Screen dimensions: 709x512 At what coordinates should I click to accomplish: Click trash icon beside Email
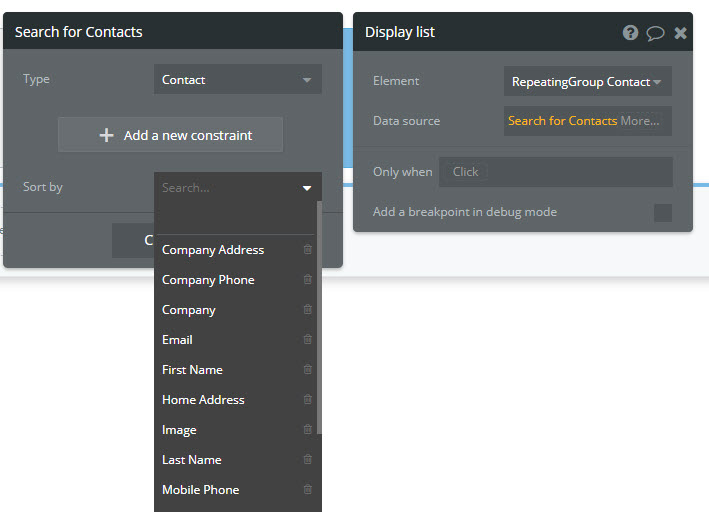307,340
